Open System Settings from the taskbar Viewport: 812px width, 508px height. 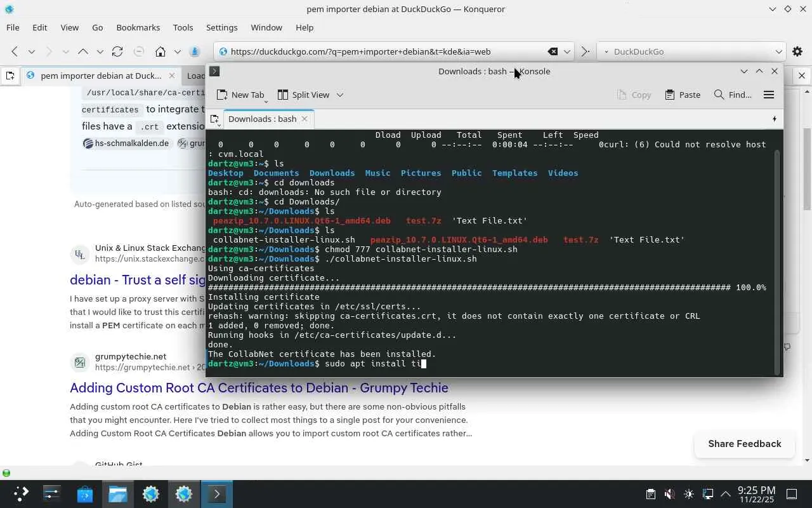tap(51, 493)
